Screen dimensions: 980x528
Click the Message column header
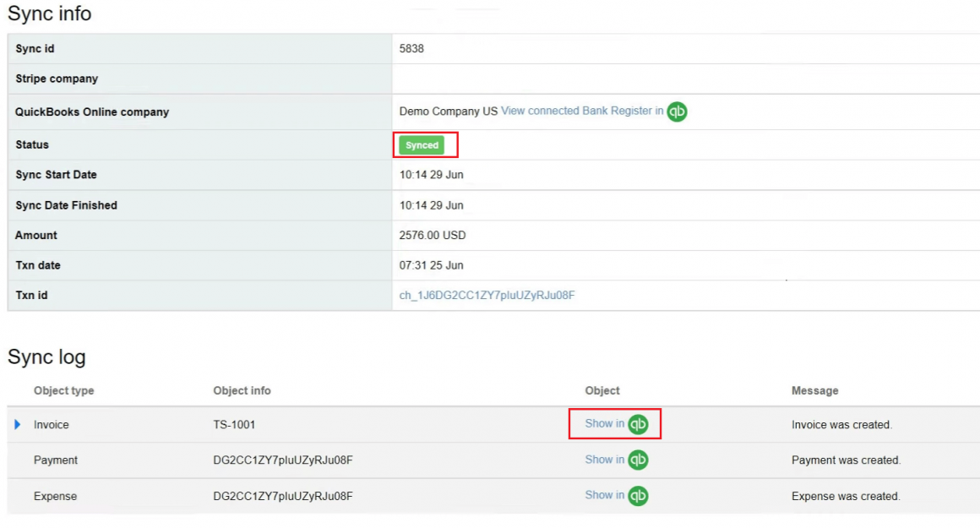coord(815,390)
